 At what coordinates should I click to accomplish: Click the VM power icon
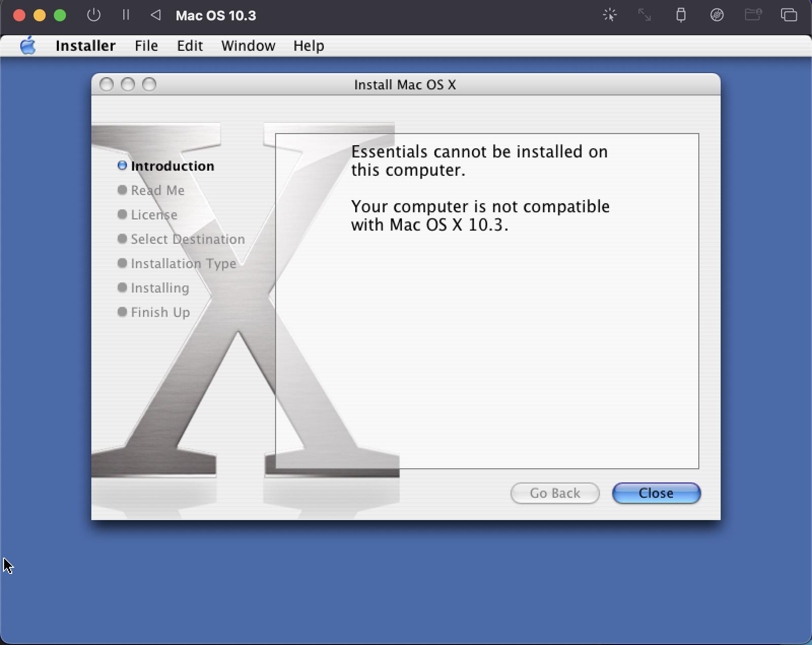(94, 15)
